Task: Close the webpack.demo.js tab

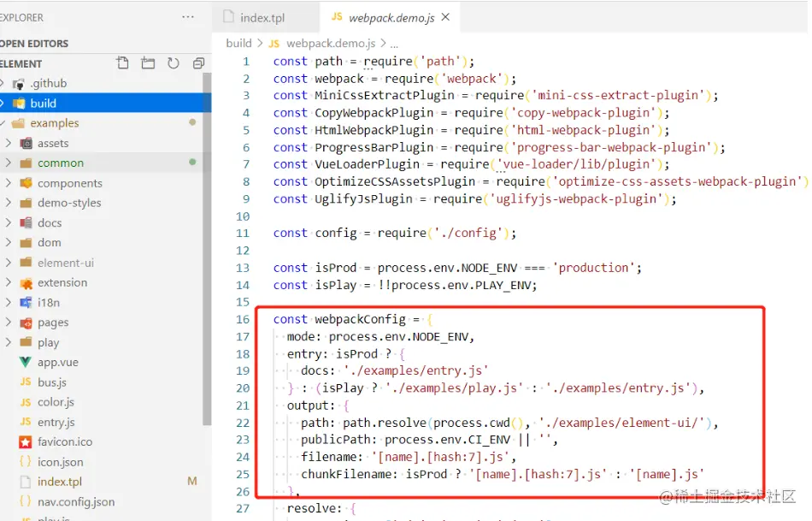Action: point(445,17)
